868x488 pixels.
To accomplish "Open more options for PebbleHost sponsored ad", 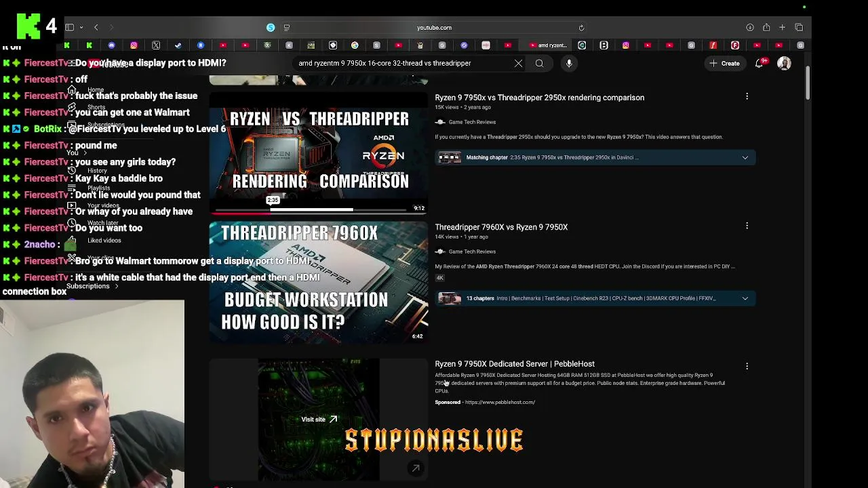I will [x=747, y=366].
